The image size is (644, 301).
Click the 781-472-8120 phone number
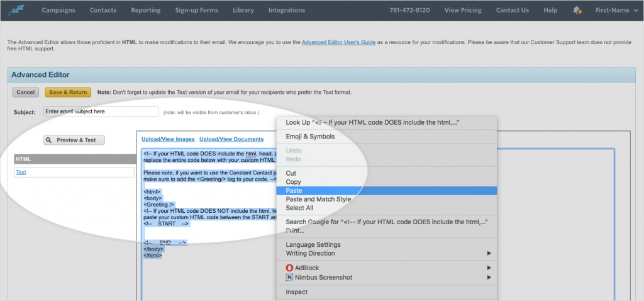[409, 10]
